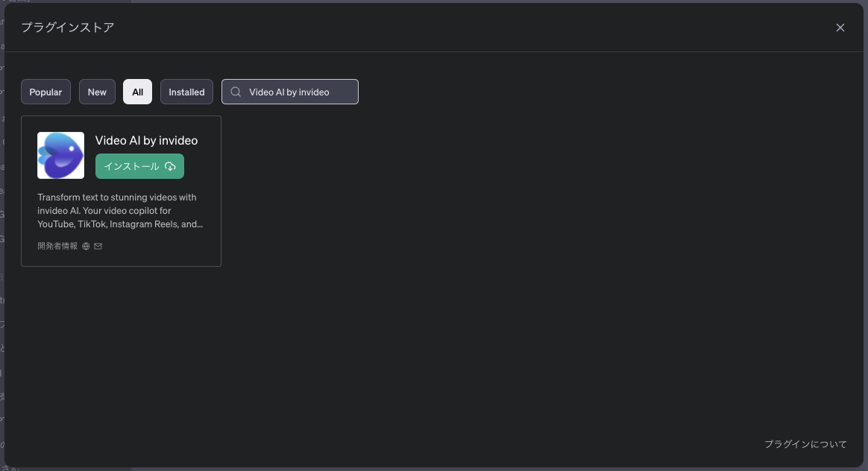Click the magnifier icon in the search box
This screenshot has width=868, height=471.
236,92
